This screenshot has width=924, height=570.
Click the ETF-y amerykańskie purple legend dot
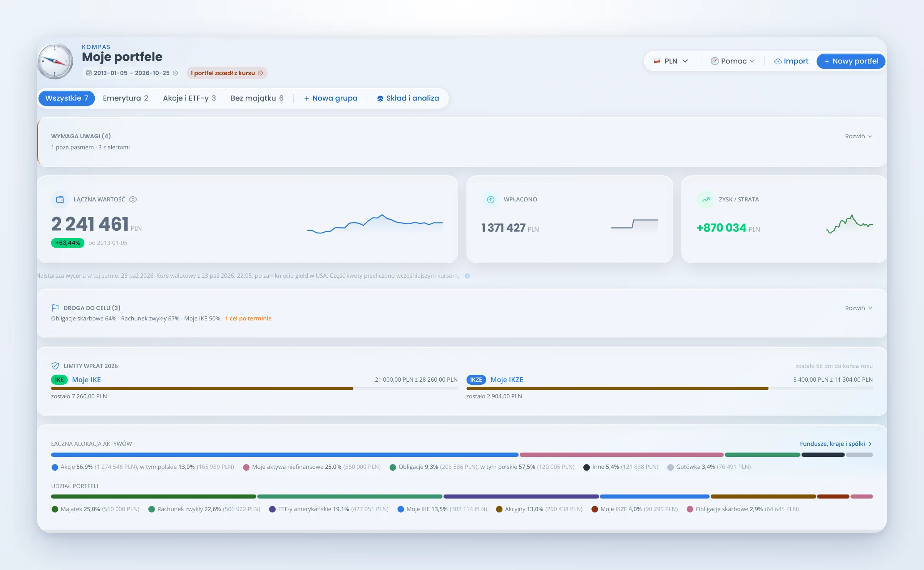coord(272,509)
